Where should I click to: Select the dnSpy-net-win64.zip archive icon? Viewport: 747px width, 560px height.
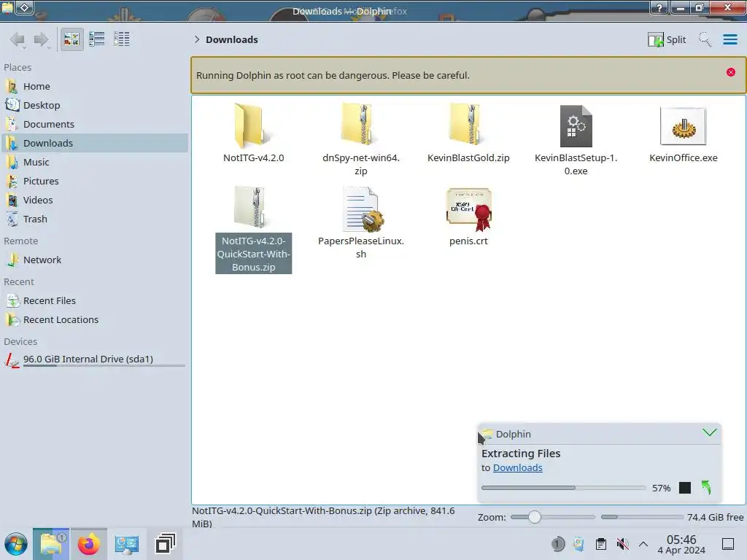click(x=360, y=125)
